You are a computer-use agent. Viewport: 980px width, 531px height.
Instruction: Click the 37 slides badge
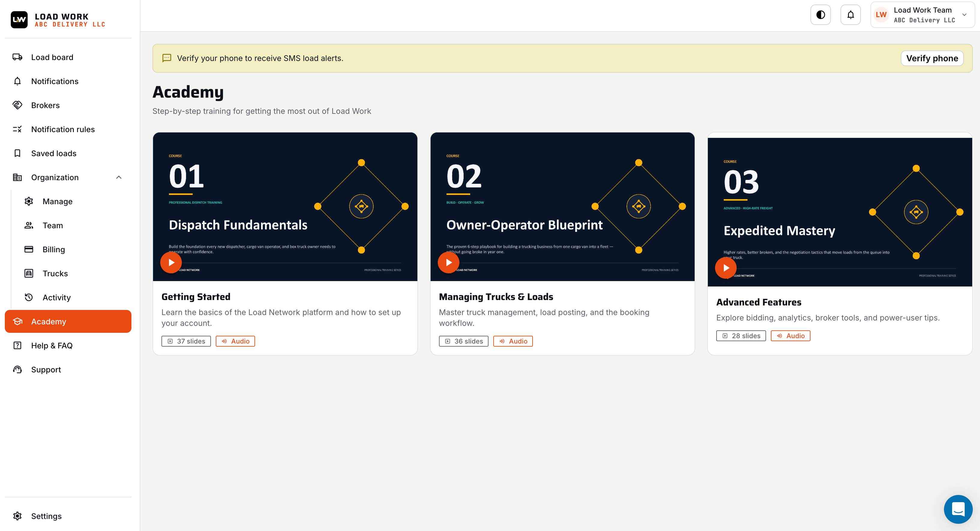[x=186, y=341]
